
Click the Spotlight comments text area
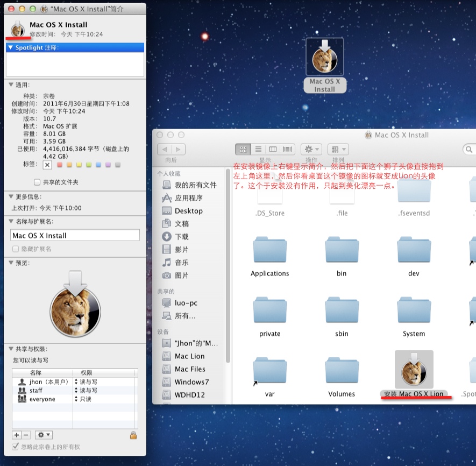pos(75,64)
